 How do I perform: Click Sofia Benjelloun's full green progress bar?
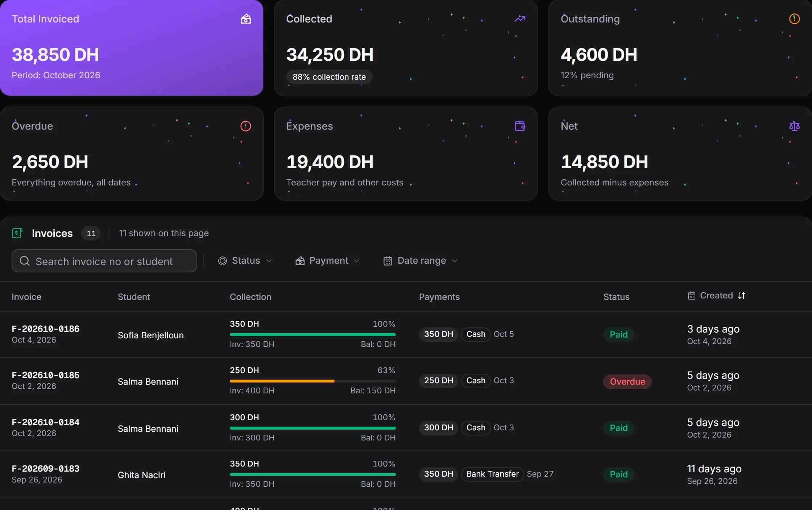coord(313,335)
